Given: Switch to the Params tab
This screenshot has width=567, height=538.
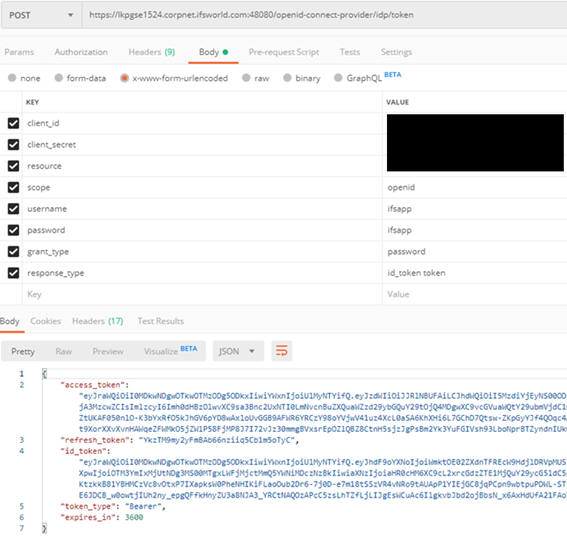Looking at the screenshot, I should coord(19,52).
